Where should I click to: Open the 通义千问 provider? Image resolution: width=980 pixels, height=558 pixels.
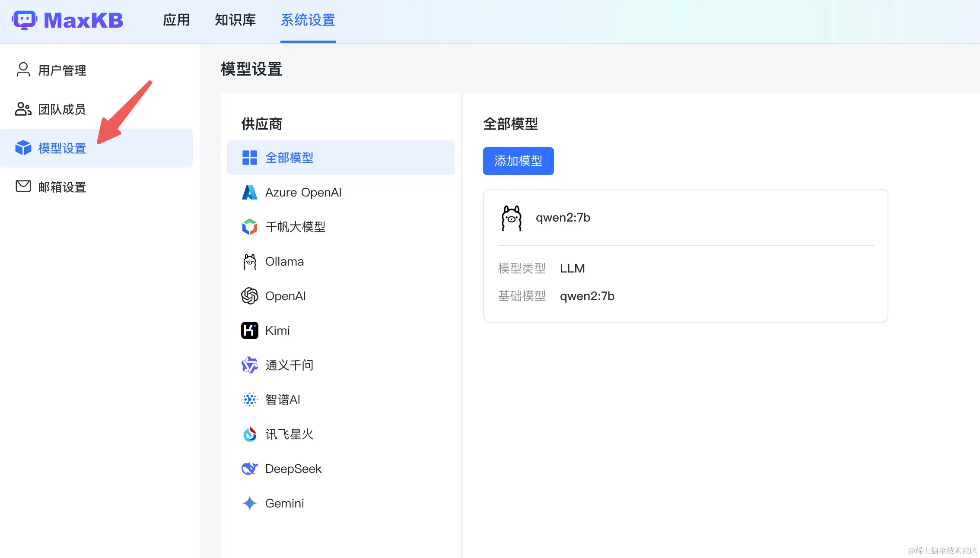pos(289,365)
